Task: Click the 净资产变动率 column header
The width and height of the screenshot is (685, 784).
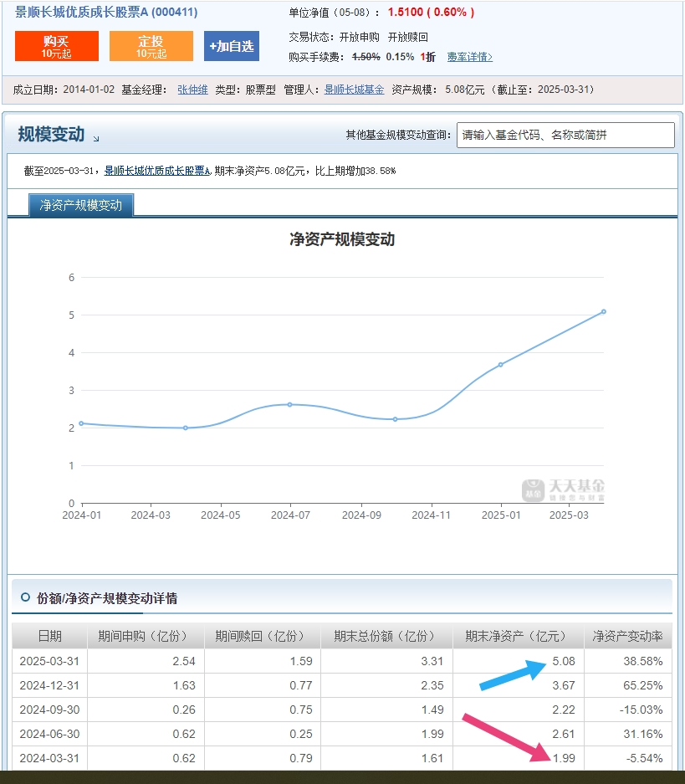Action: 628,636
